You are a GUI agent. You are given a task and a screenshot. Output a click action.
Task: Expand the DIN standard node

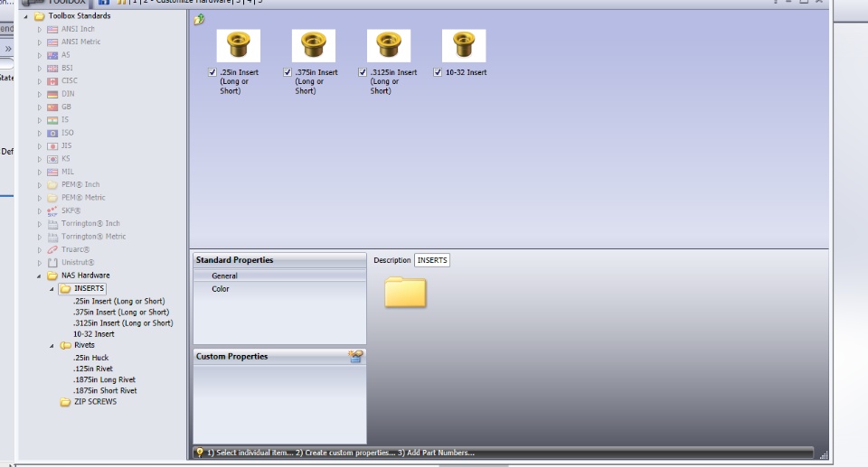(39, 94)
